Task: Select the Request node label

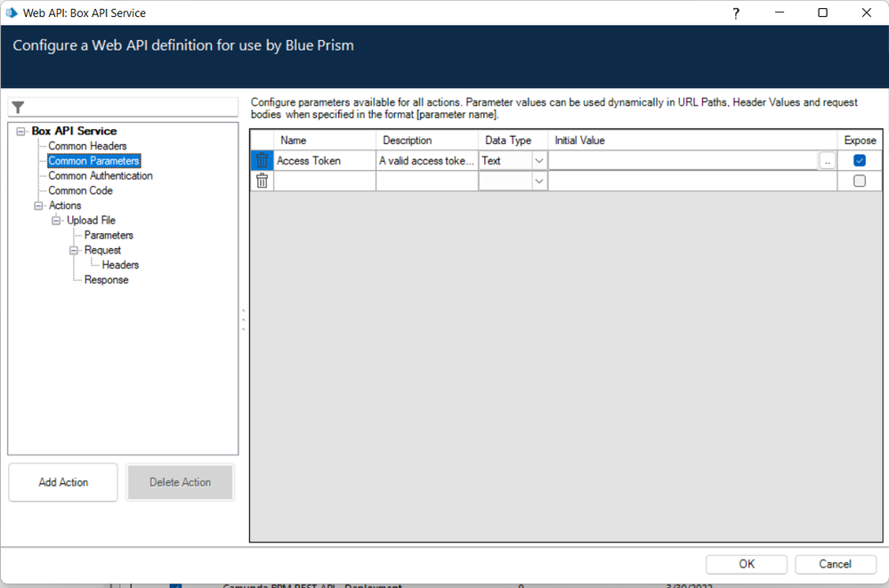Action: point(102,250)
